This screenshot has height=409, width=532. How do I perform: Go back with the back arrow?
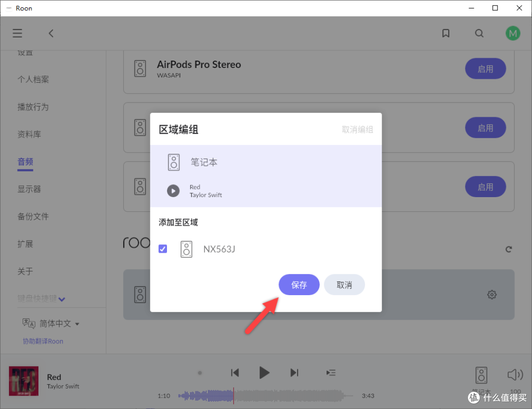[x=51, y=34]
